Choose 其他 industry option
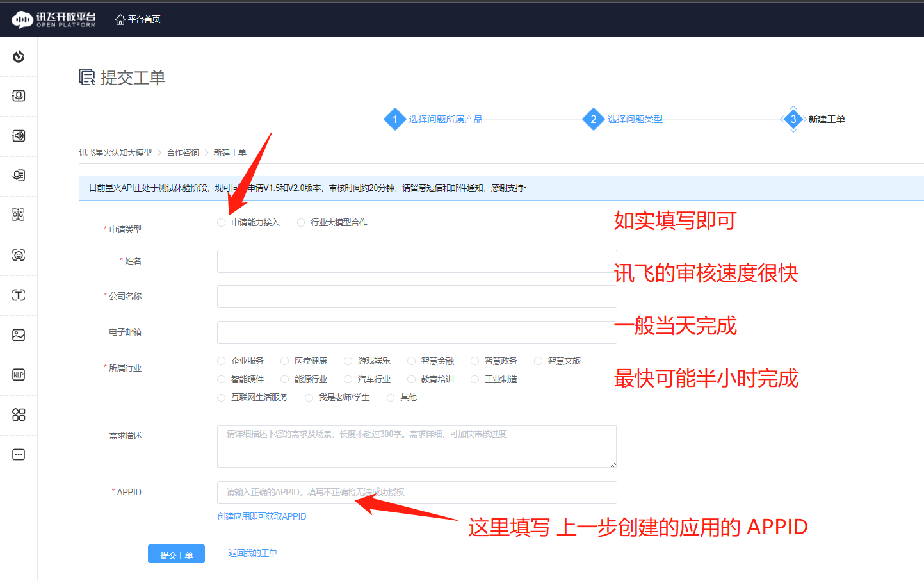Screen dimensions: 924x581 (x=391, y=398)
